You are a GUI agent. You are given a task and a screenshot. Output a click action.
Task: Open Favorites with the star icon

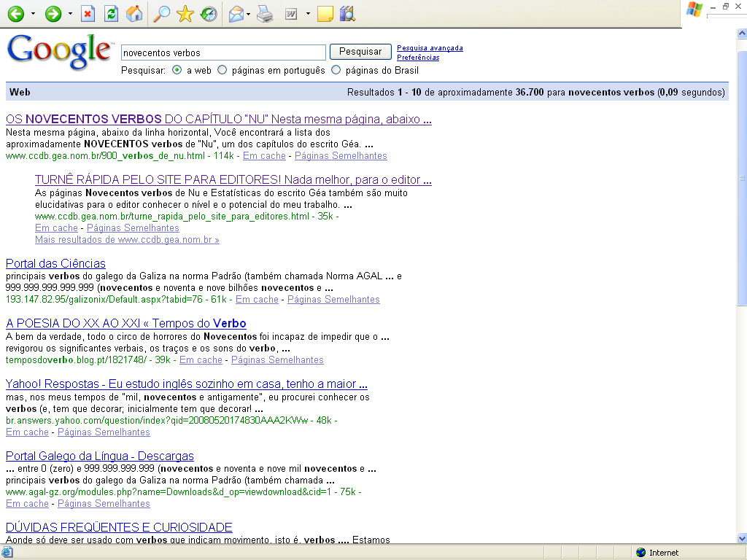pyautogui.click(x=185, y=14)
